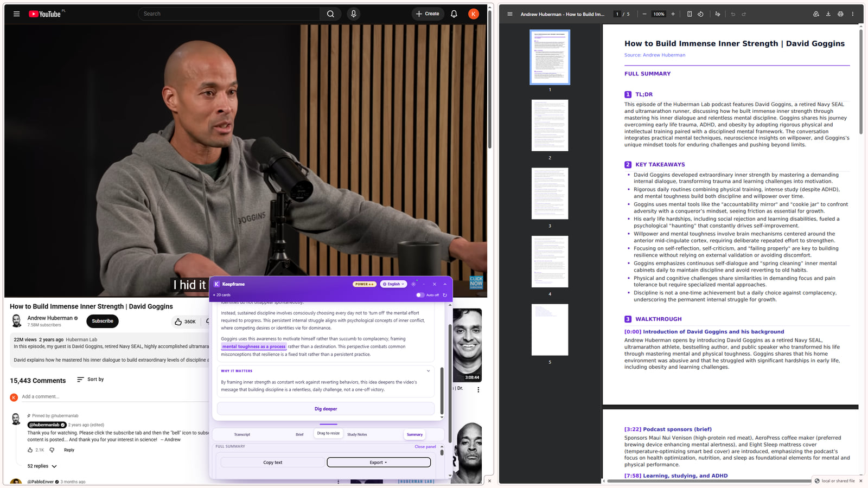Like the pinned hubermanlab comment

tap(30, 450)
